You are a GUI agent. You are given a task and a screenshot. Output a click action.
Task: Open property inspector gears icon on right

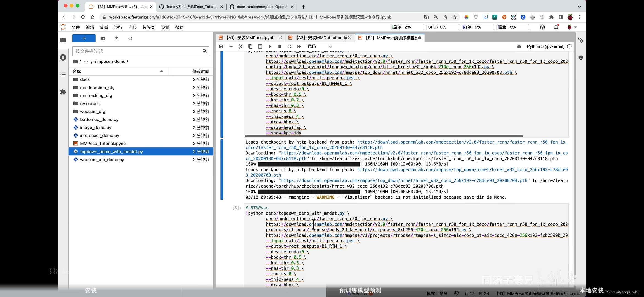point(581,40)
